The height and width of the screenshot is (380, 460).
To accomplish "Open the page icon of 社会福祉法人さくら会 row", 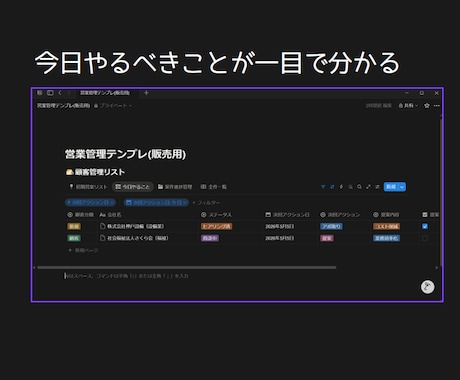I will point(103,238).
